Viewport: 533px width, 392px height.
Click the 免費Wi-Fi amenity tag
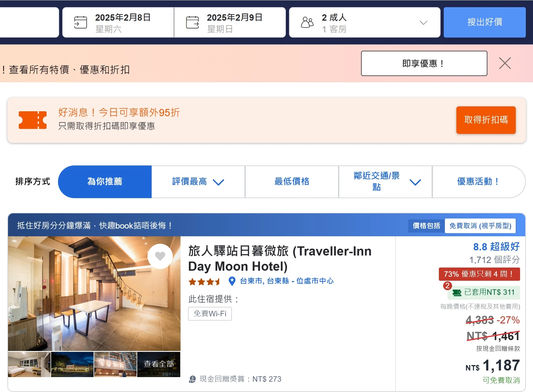pyautogui.click(x=210, y=314)
